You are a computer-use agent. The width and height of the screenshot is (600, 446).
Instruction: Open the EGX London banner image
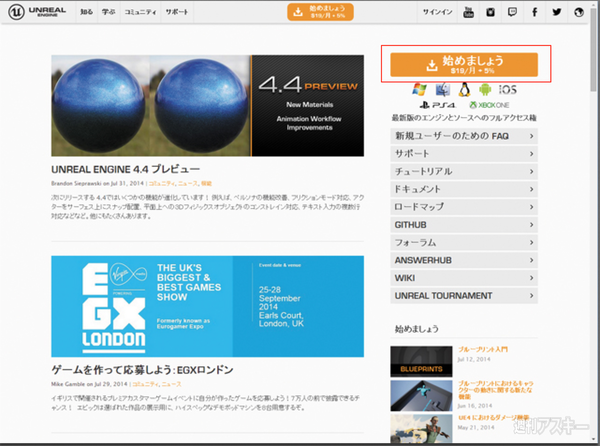(207, 306)
